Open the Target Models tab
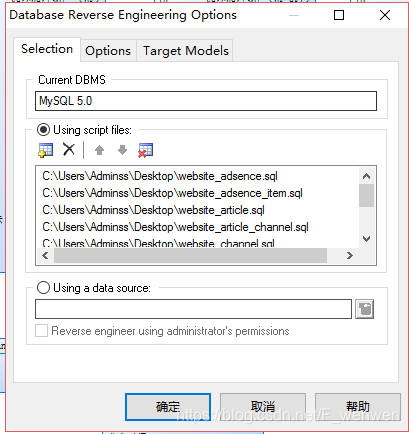409x434 pixels. coord(186,51)
